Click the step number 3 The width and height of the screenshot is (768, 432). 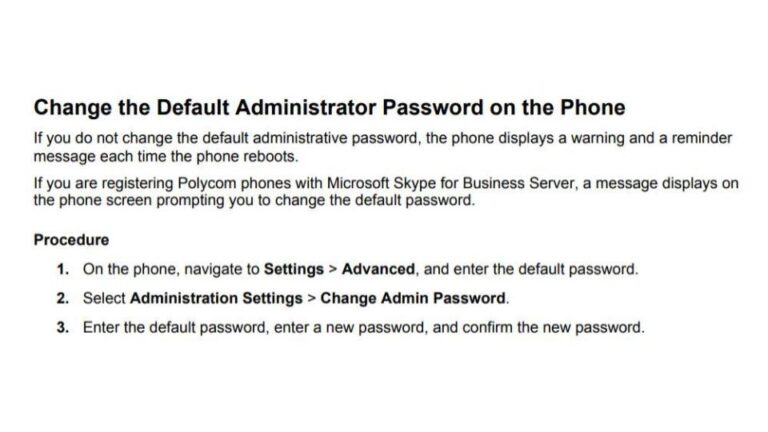tap(62, 327)
